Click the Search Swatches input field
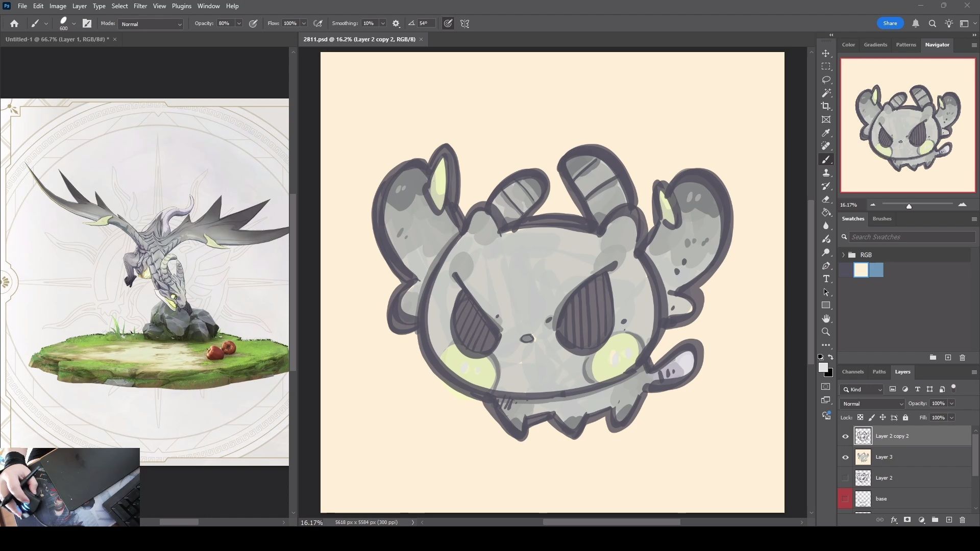The image size is (980, 551). [x=912, y=237]
